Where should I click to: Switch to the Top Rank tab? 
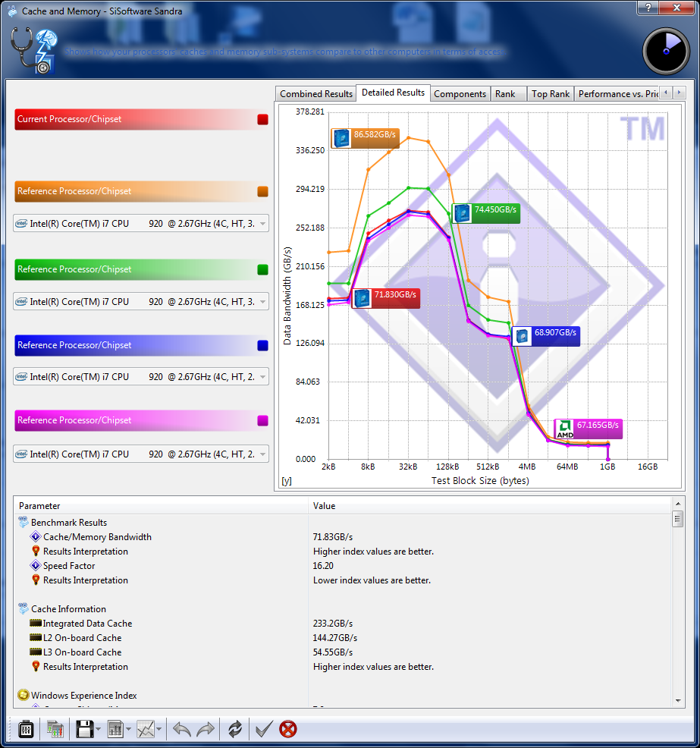pyautogui.click(x=551, y=94)
